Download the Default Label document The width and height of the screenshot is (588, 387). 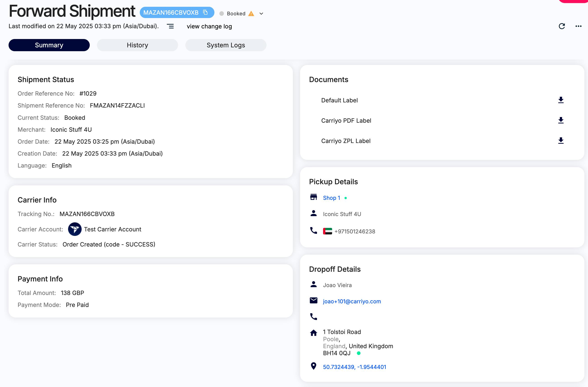(561, 100)
